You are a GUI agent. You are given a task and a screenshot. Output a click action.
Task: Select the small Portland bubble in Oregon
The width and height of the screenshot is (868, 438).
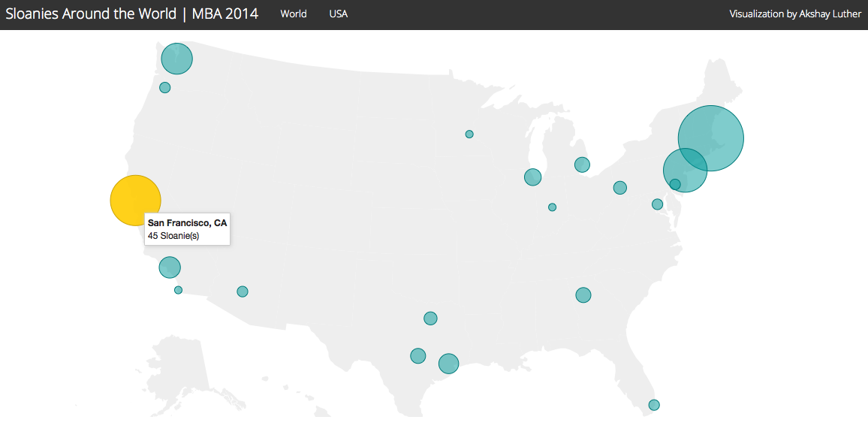click(164, 87)
